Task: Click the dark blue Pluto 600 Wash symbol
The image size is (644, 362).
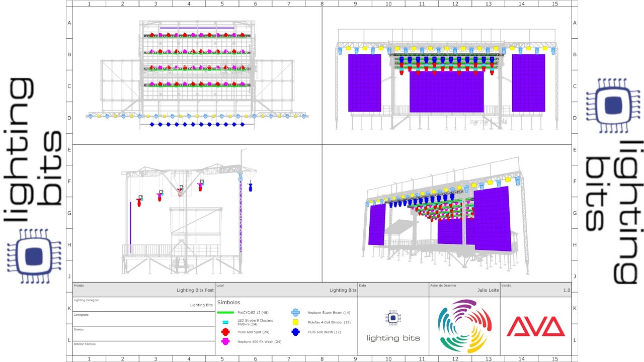Action: [296, 332]
